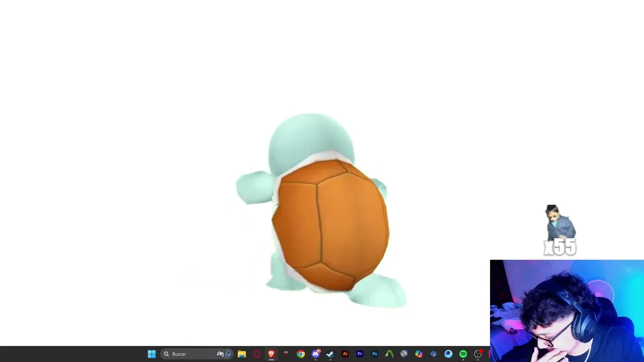Click the dark red m icon in taskbar

pyautogui.click(x=286, y=354)
